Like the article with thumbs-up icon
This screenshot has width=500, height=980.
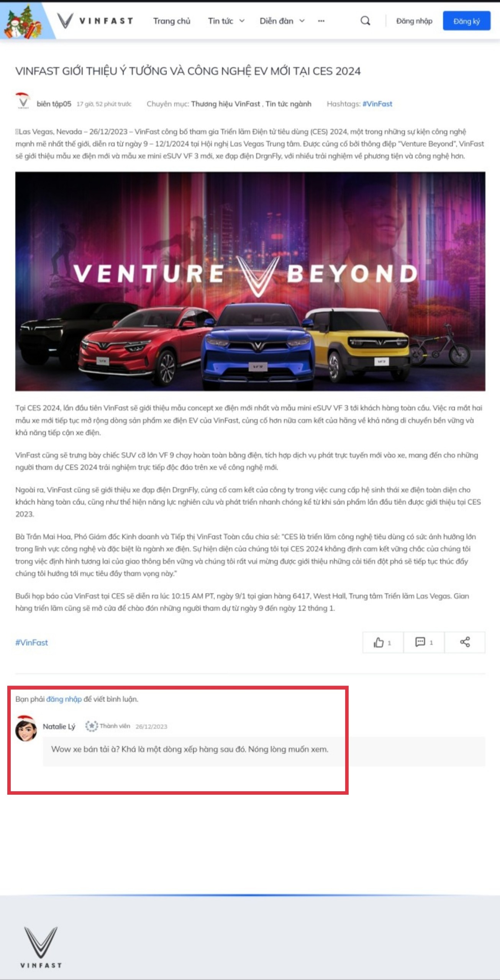click(383, 642)
